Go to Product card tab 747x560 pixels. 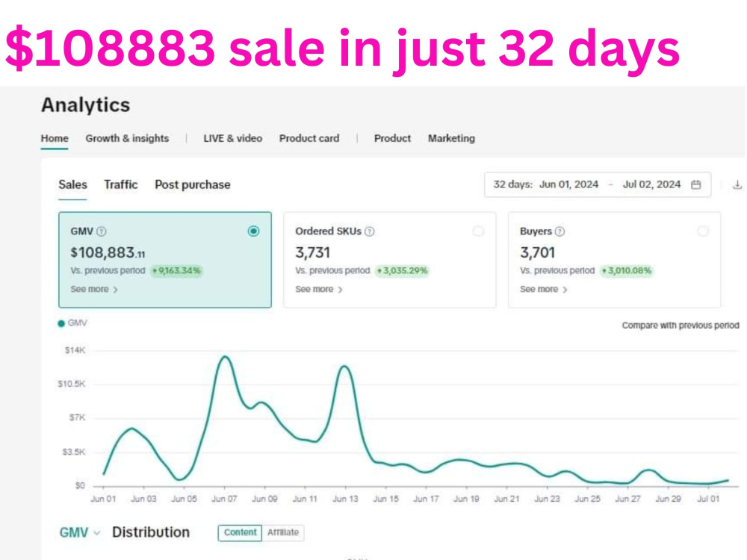point(309,138)
